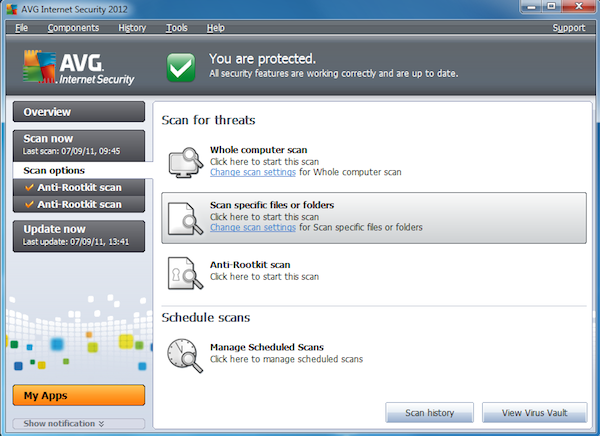Viewport: 600px width, 436px height.
Task: Open the Tools menu
Action: 176,28
